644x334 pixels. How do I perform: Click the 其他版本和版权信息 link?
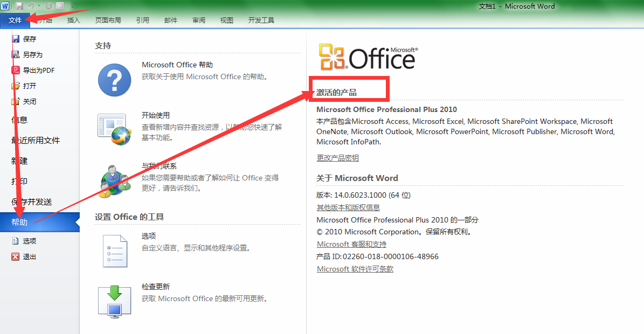tap(348, 207)
